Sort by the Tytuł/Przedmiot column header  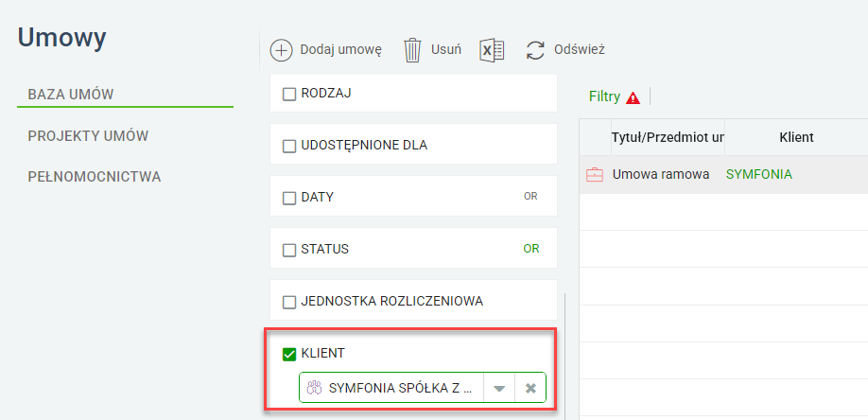tap(668, 137)
